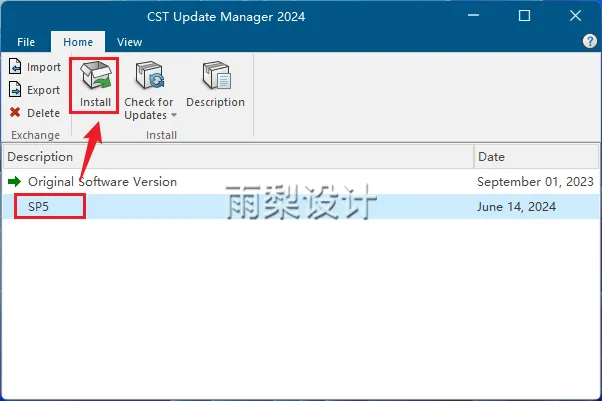Open the File menu
This screenshot has height=401, width=602.
26,42
